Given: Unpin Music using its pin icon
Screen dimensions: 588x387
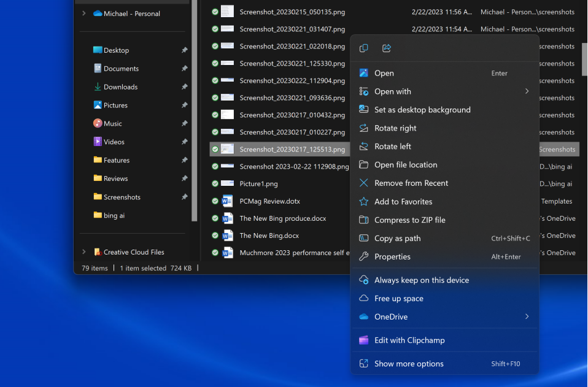Looking at the screenshot, I should tap(184, 123).
